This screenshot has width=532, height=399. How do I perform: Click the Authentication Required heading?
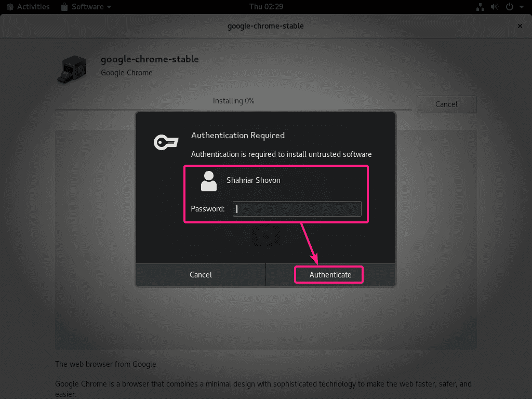click(238, 136)
